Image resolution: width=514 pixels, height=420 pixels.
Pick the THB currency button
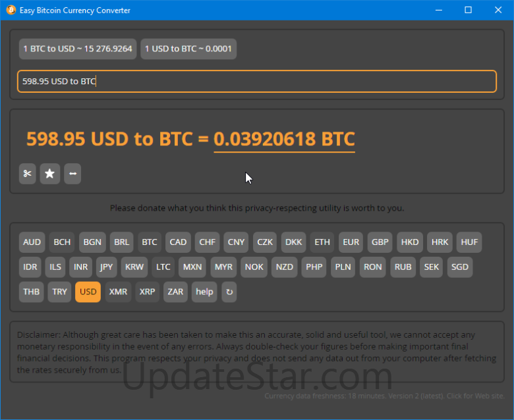32,292
